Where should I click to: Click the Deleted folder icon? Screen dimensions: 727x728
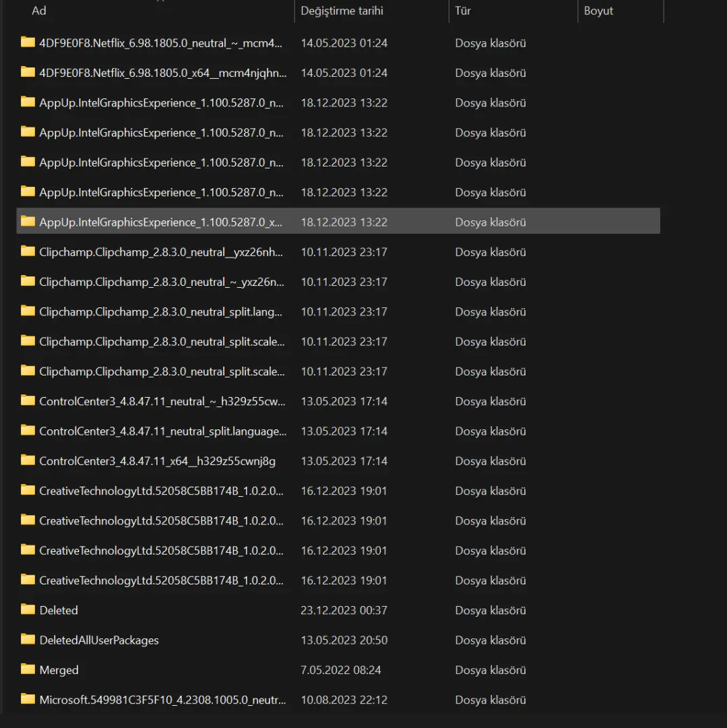tap(28, 609)
